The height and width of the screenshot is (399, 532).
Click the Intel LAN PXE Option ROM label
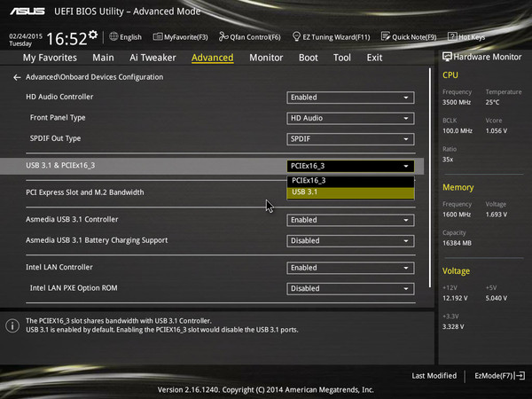[x=74, y=288]
